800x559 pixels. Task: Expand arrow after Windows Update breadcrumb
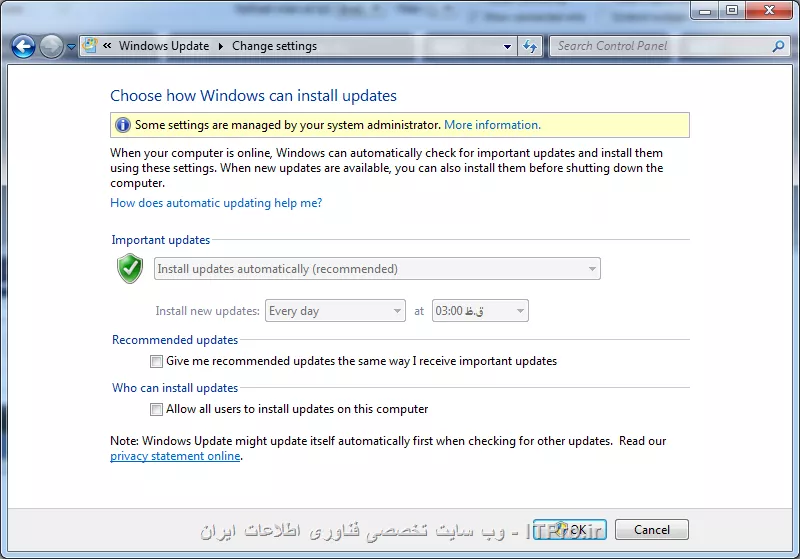pyautogui.click(x=221, y=46)
